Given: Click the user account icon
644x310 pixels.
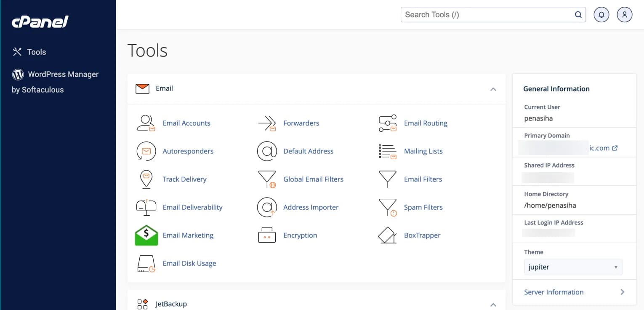Looking at the screenshot, I should tap(624, 14).
